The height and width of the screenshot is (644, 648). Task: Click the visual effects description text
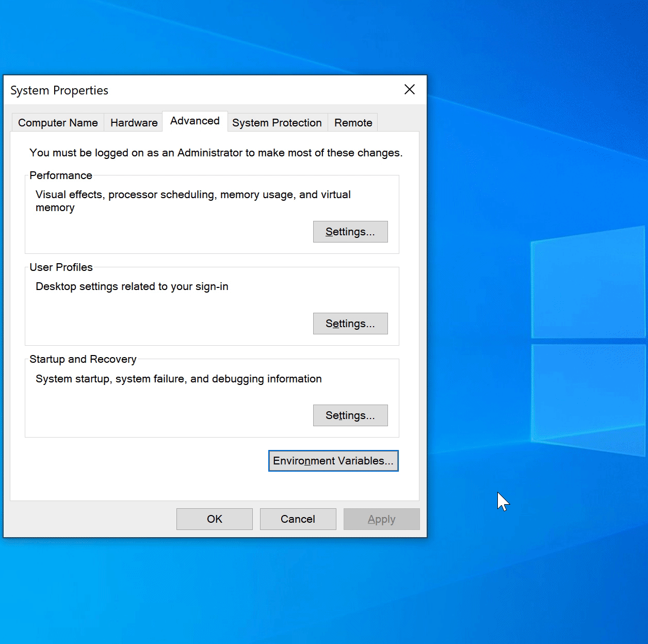192,201
